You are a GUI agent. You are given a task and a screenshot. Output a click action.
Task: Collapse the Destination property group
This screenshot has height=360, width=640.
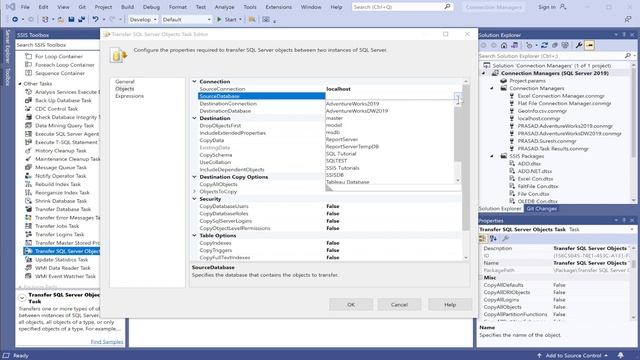(x=194, y=118)
